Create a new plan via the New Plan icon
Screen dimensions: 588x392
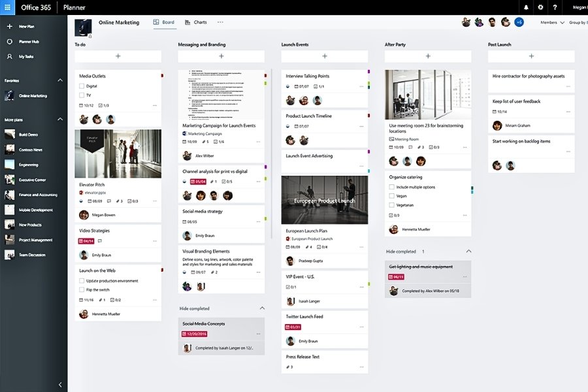tap(10, 26)
